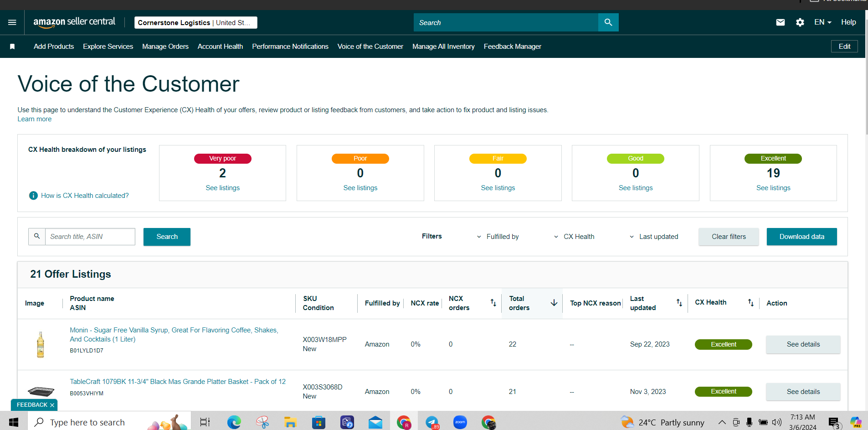Open the Mail app from taskbar
This screenshot has height=430, width=868.
pyautogui.click(x=375, y=422)
